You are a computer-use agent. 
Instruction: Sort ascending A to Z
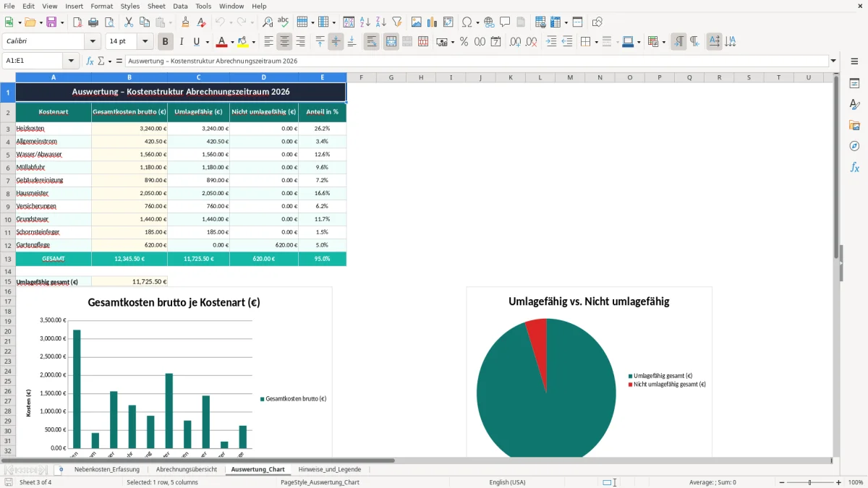(x=365, y=22)
